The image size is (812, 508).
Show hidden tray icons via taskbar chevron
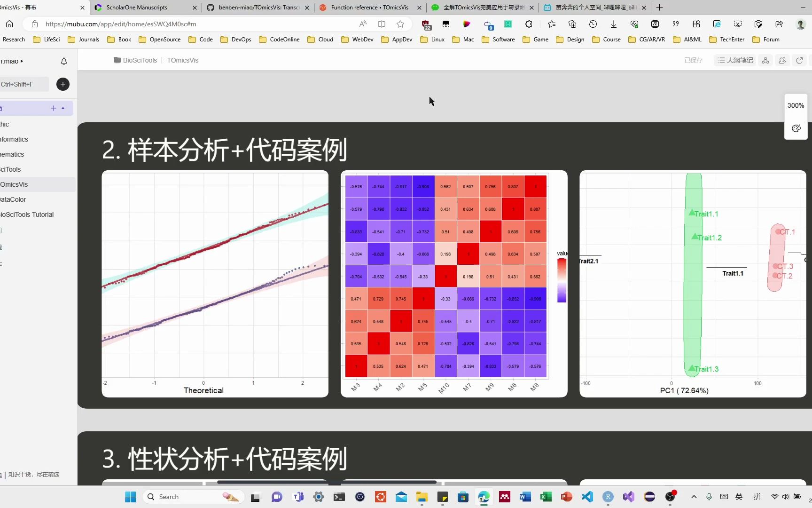694,496
